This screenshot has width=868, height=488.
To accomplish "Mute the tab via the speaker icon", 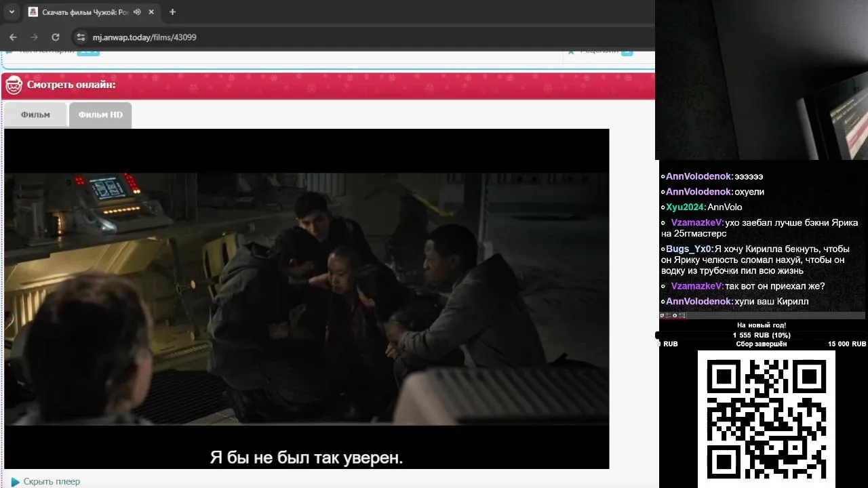I will 137,12.
